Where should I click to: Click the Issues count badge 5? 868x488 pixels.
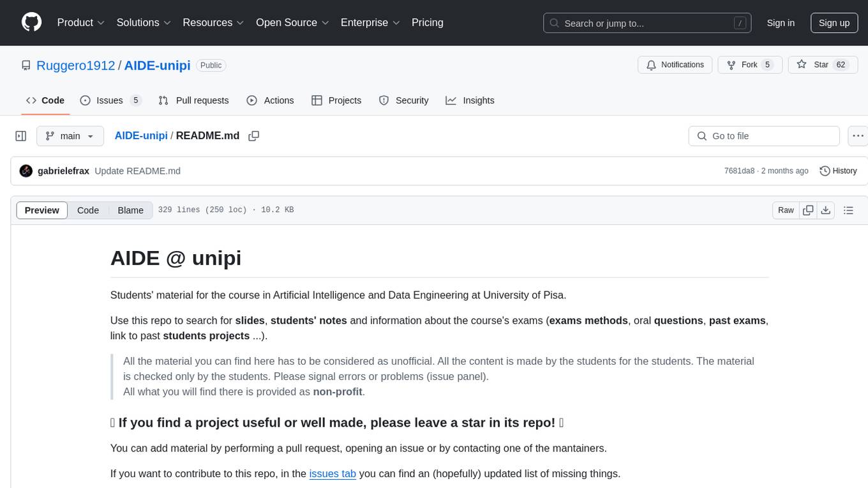[x=135, y=100]
